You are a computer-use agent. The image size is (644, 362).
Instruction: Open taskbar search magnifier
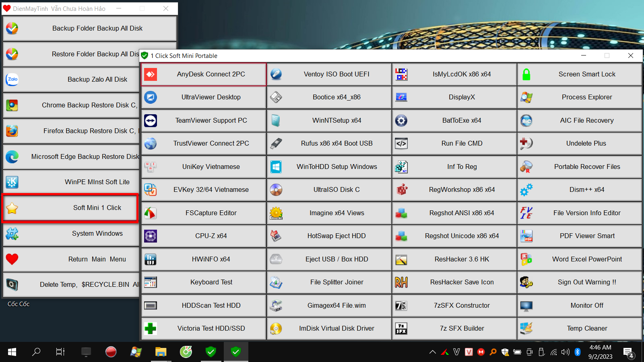pos(36,352)
